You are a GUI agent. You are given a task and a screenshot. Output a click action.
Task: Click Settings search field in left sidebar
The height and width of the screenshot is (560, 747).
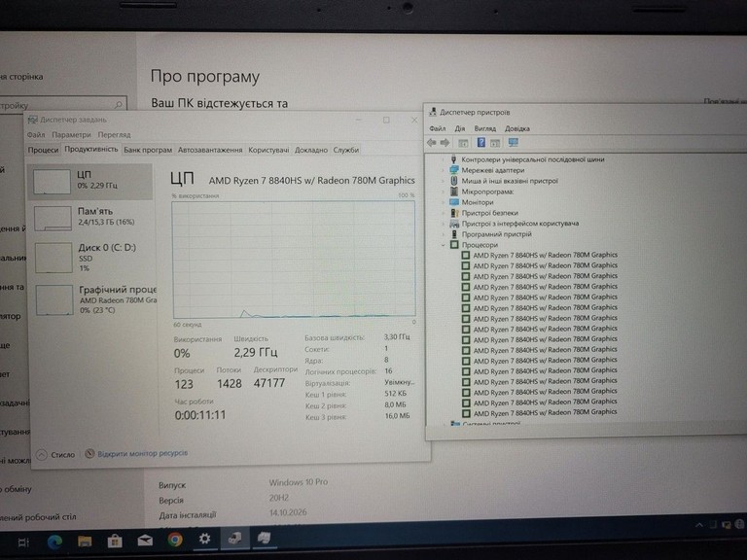pos(62,105)
